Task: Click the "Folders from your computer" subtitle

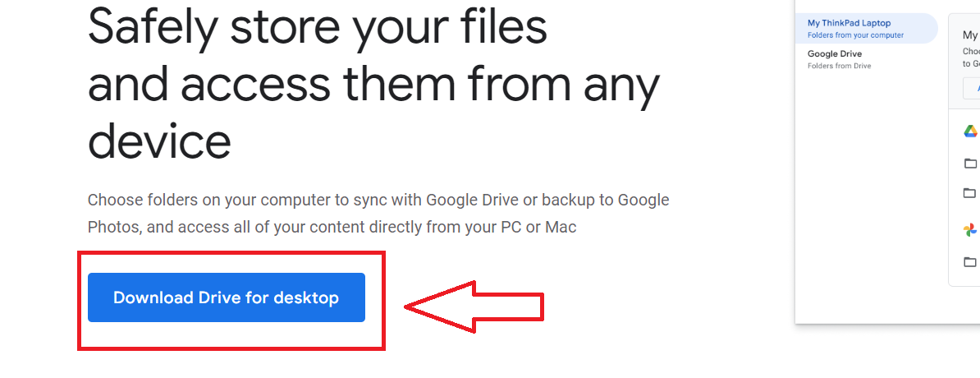Action: click(855, 35)
